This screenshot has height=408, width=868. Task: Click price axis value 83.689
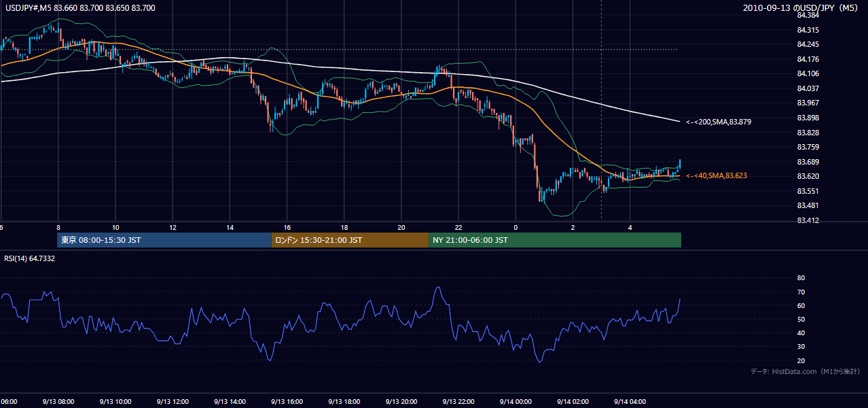click(x=808, y=162)
